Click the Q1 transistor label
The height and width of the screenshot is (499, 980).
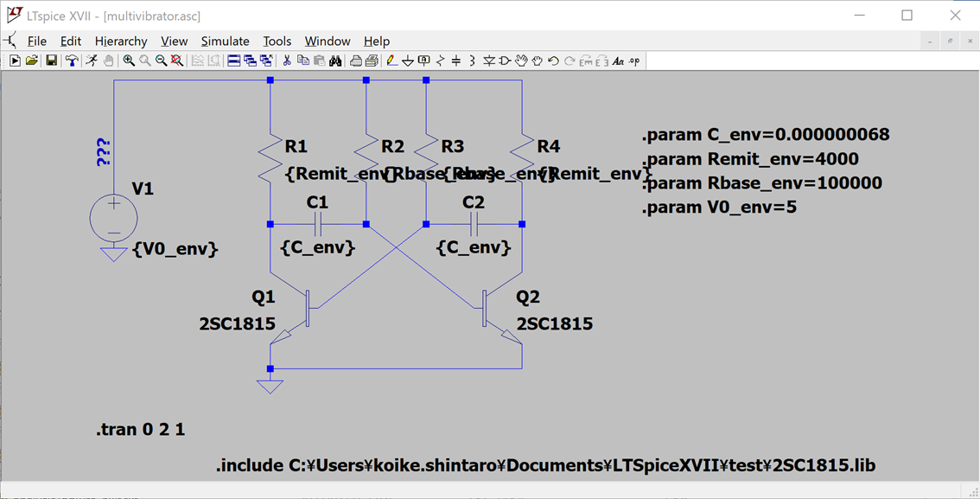pos(263,297)
